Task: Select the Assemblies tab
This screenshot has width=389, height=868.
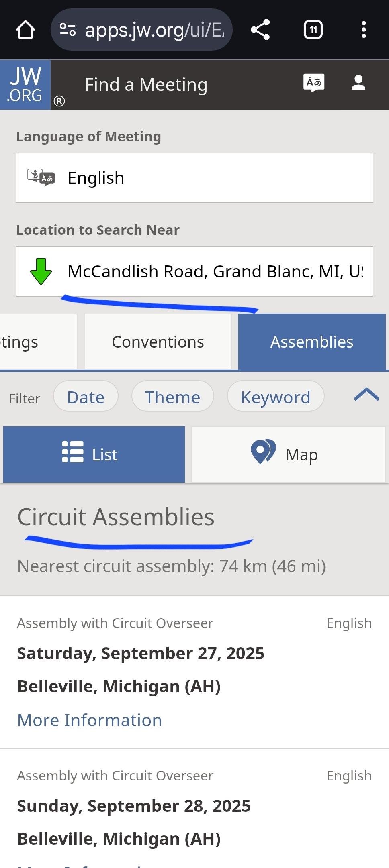Action: tap(312, 342)
